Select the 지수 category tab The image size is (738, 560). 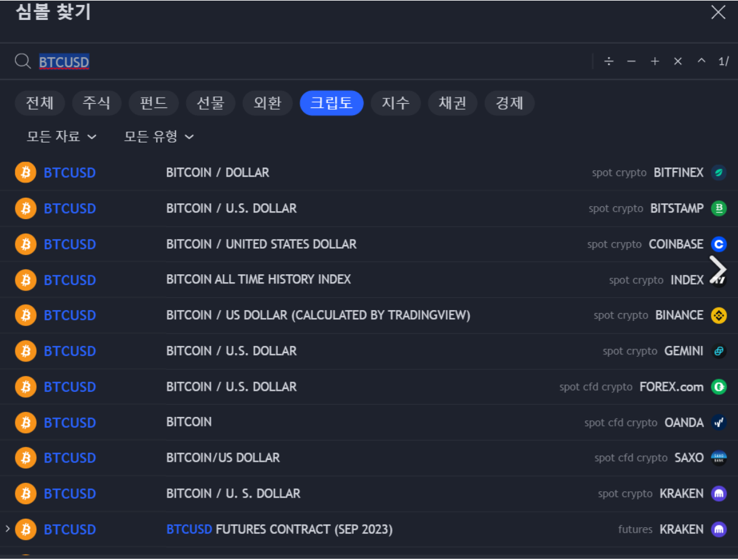[x=396, y=103]
